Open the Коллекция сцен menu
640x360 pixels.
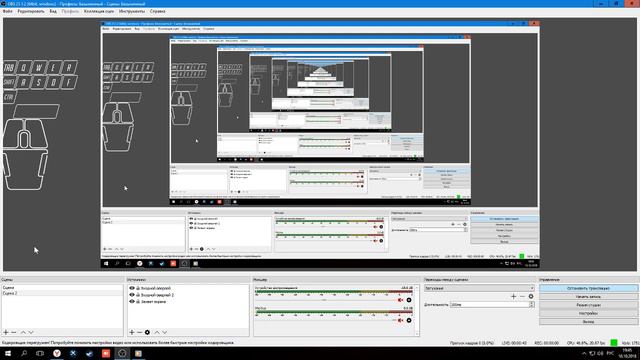tap(99, 11)
